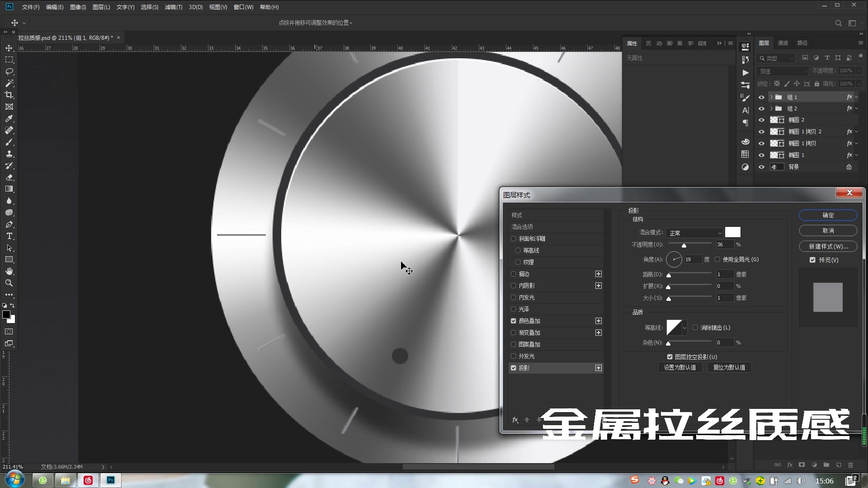Click the 复位为默认值 button
Viewport: 868px width, 488px height.
coord(729,367)
